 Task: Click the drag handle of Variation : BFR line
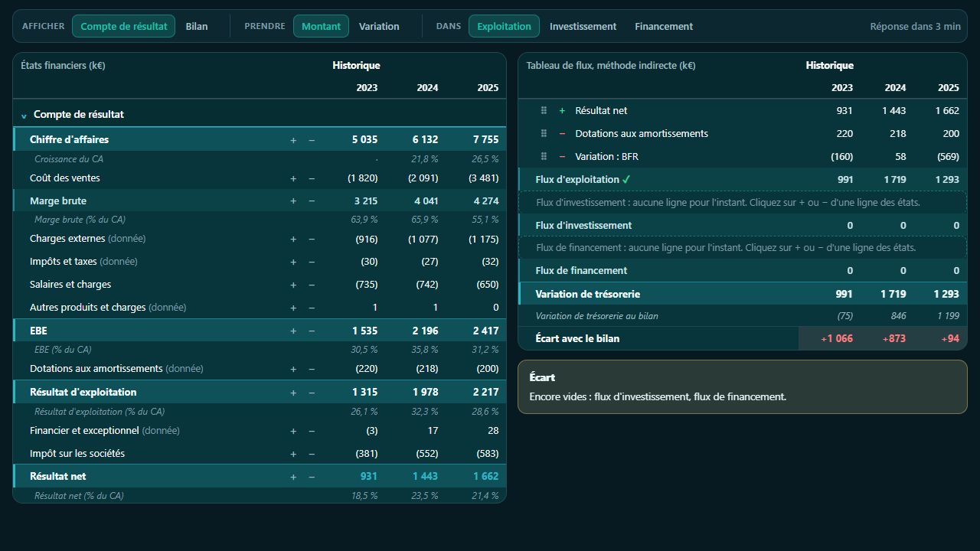(x=544, y=156)
